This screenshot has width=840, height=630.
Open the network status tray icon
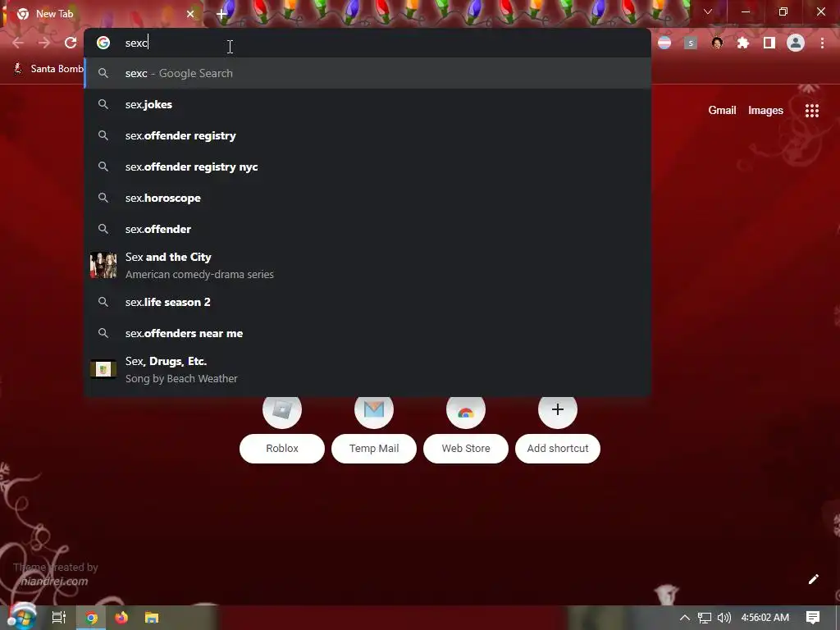705,618
